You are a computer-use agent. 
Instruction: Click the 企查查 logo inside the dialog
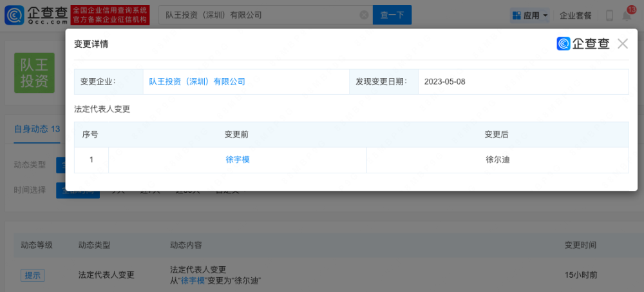point(583,44)
